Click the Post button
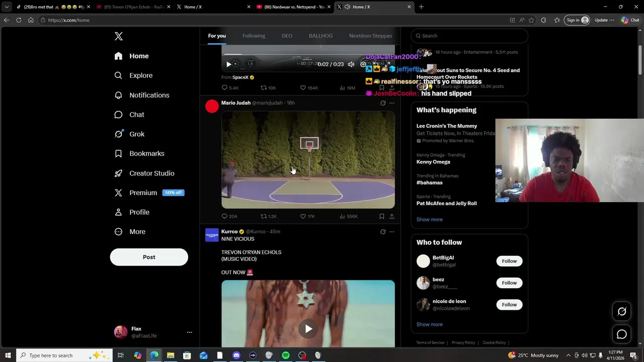This screenshot has width=644, height=362. click(149, 257)
